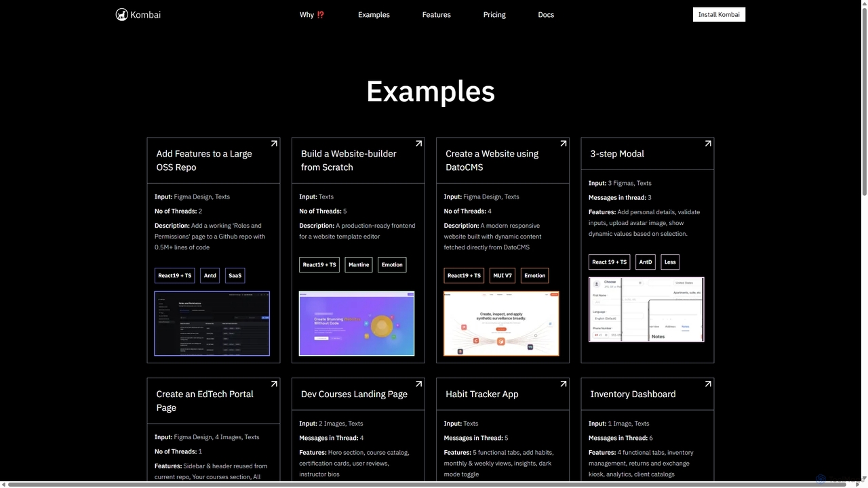Click 'No of Threads: 2' text

(x=178, y=211)
